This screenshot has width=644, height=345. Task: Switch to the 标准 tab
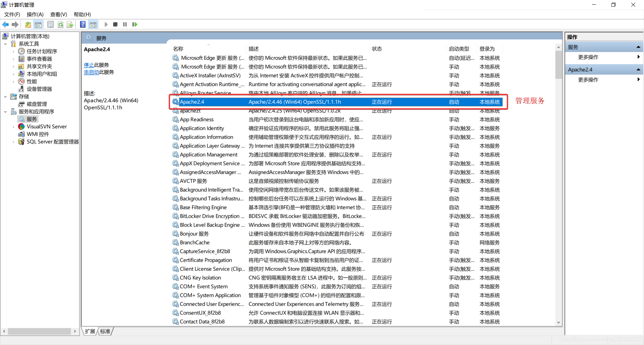(105, 331)
